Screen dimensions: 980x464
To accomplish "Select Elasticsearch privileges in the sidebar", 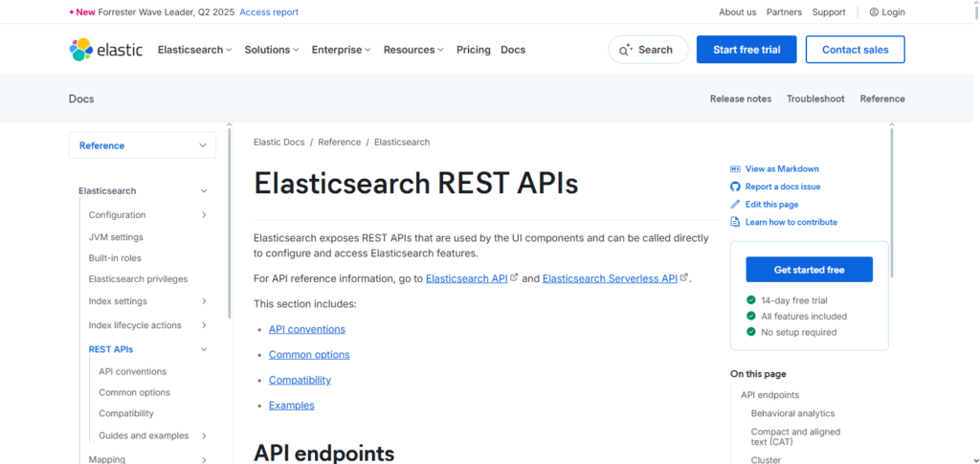I will [138, 279].
